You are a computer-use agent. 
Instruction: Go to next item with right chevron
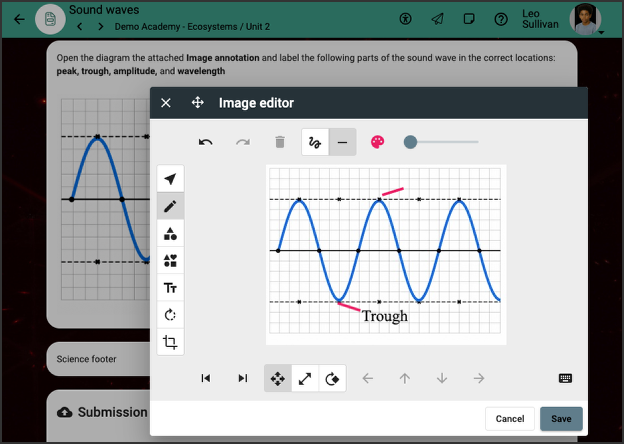[x=101, y=27]
